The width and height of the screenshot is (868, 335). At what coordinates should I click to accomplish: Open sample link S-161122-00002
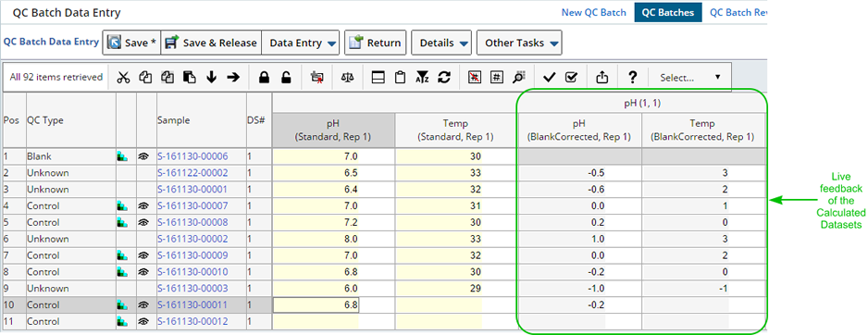coord(192,173)
